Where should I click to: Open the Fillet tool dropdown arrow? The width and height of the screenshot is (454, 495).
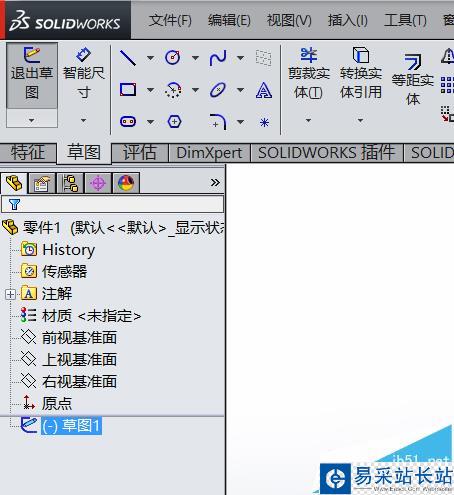240,122
